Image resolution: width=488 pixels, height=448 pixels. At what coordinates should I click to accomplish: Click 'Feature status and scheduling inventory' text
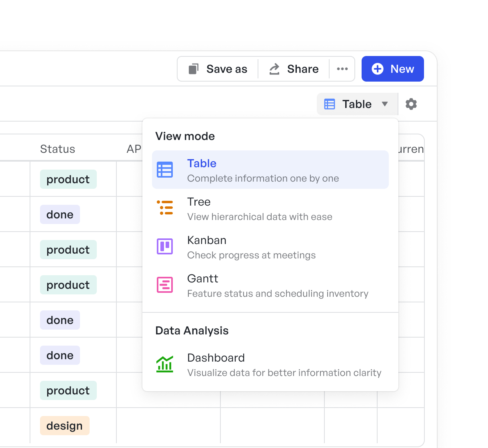coord(278,294)
